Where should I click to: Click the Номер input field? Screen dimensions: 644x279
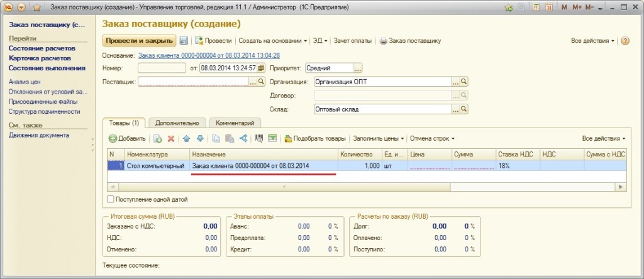162,68
